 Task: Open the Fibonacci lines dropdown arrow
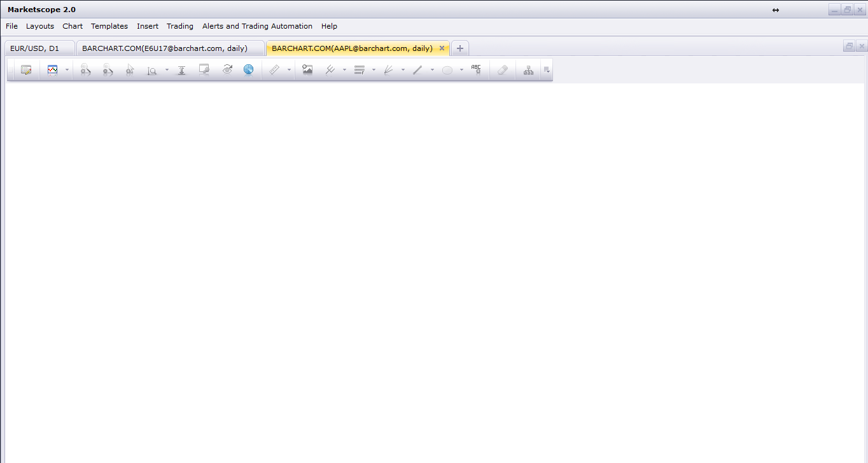tap(374, 70)
